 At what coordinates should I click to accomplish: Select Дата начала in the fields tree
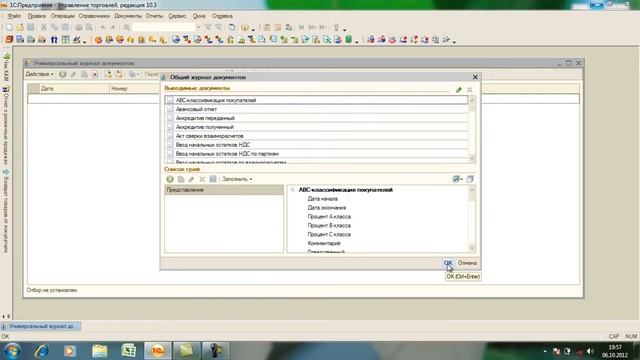tap(322, 199)
